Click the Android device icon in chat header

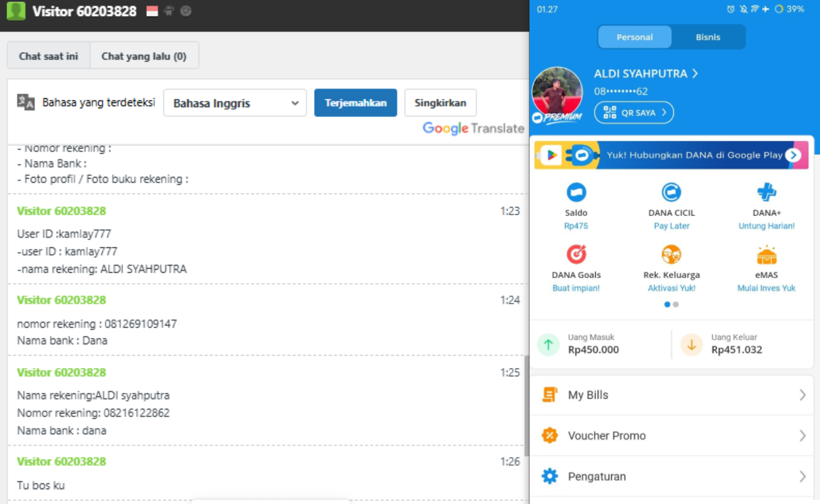coord(169,11)
